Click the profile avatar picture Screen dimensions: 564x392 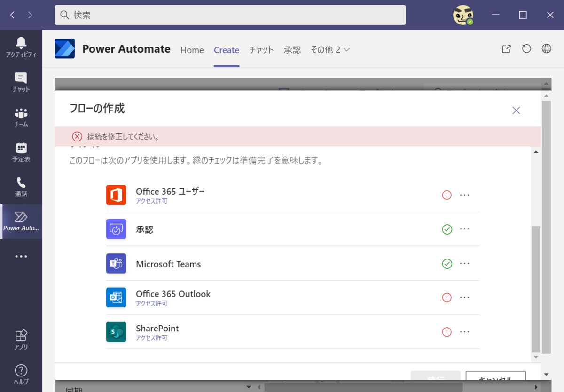click(x=462, y=15)
